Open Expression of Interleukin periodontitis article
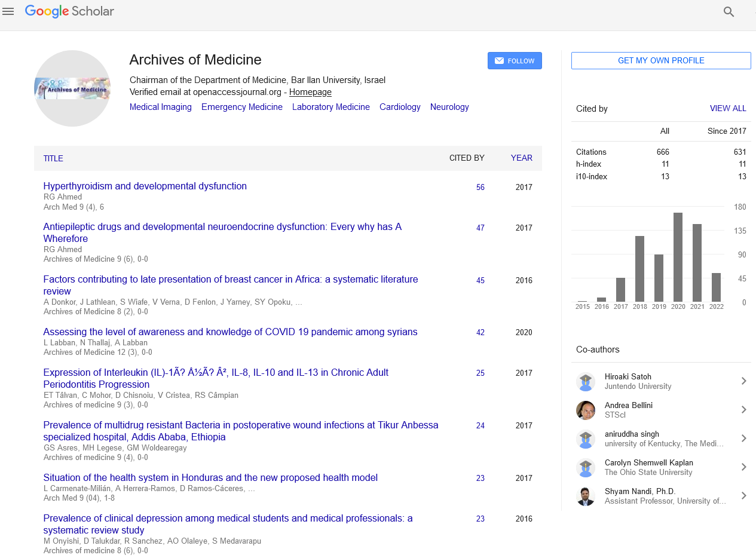This screenshot has width=756, height=558. [x=216, y=378]
